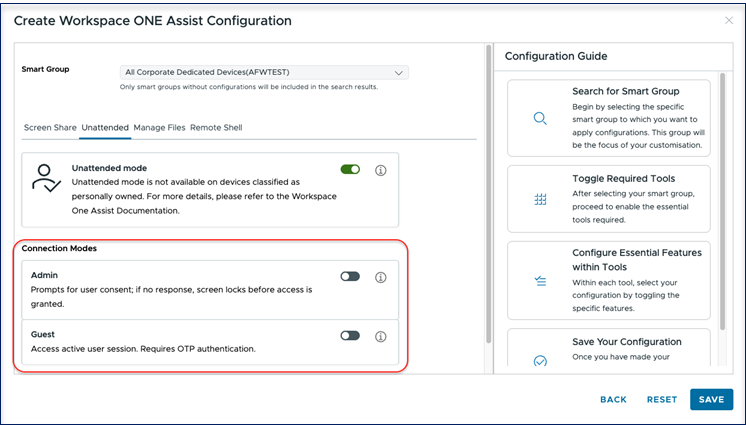Image resolution: width=746 pixels, height=425 pixels.
Task: Click the SAVE button
Action: point(711,399)
